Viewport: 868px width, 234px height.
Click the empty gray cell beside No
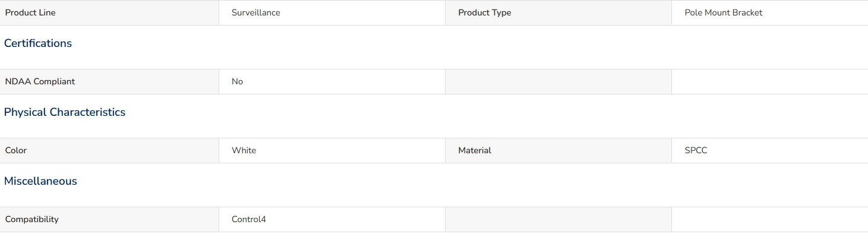558,81
